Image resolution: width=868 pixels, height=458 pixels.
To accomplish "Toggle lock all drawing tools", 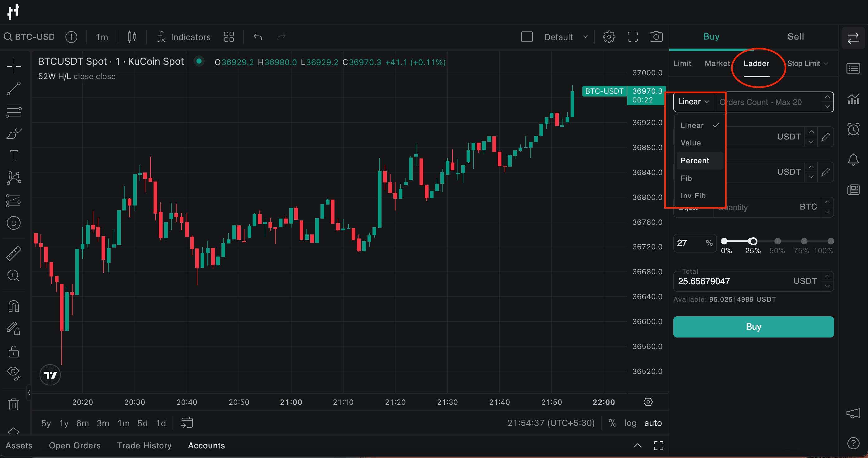I will [13, 351].
